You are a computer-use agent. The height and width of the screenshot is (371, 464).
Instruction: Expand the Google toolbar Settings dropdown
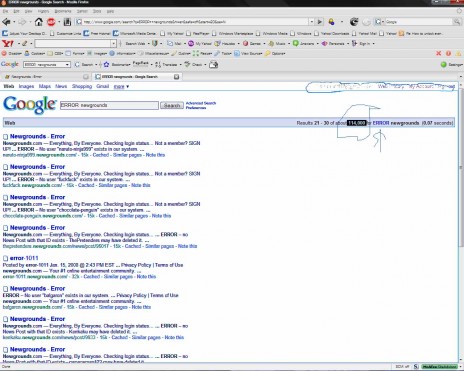click(x=452, y=64)
